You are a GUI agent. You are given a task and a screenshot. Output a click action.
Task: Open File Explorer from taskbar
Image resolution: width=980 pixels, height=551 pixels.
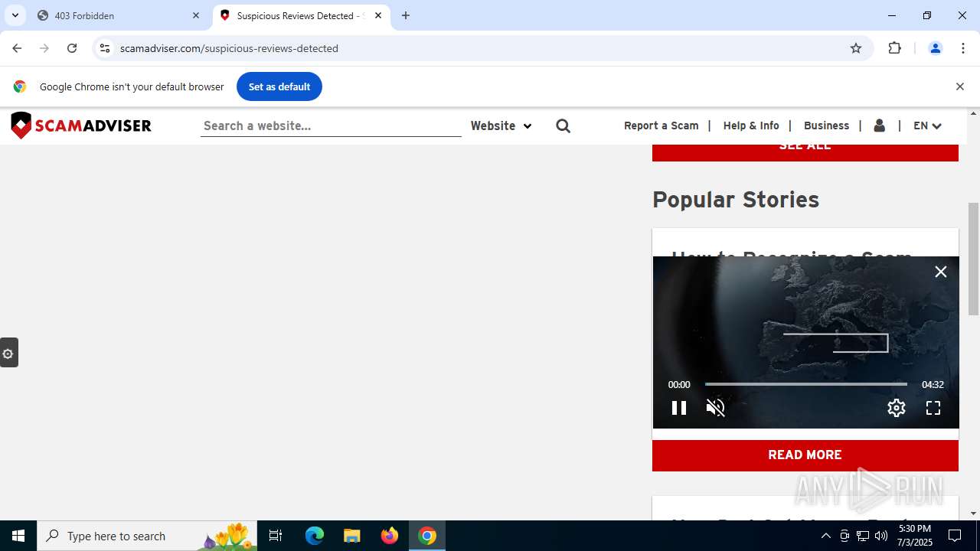click(351, 536)
